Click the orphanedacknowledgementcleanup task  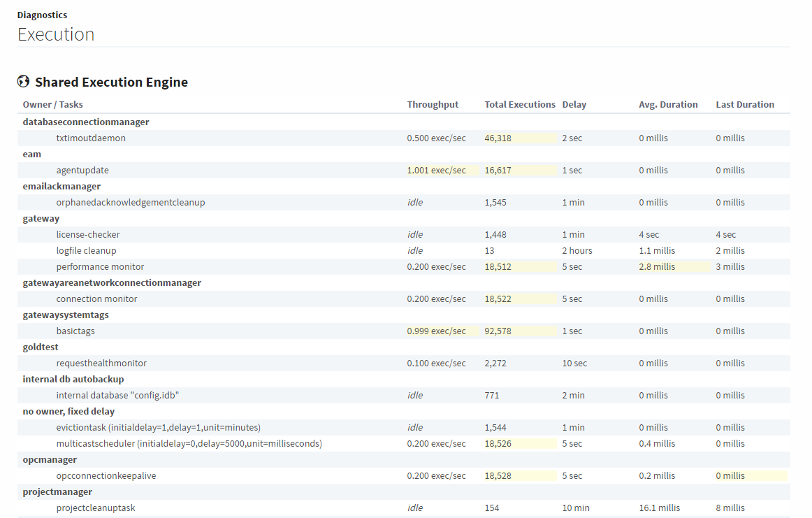(x=131, y=203)
